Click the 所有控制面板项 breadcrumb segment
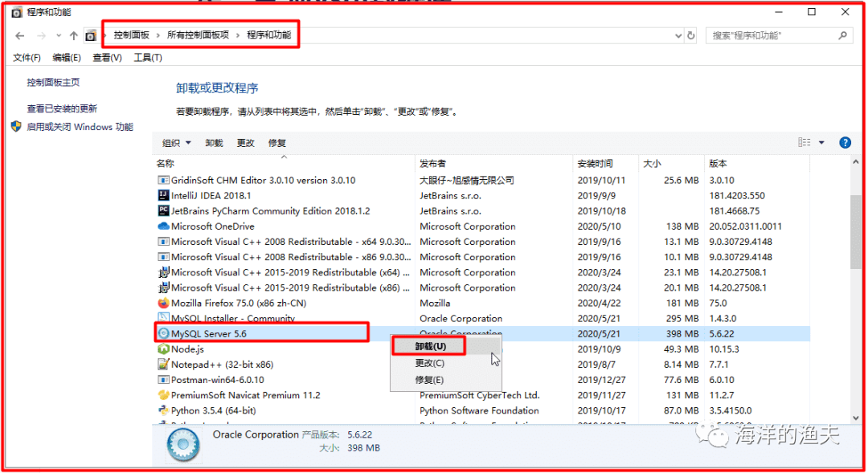This screenshot has width=868, height=473. pos(199,35)
